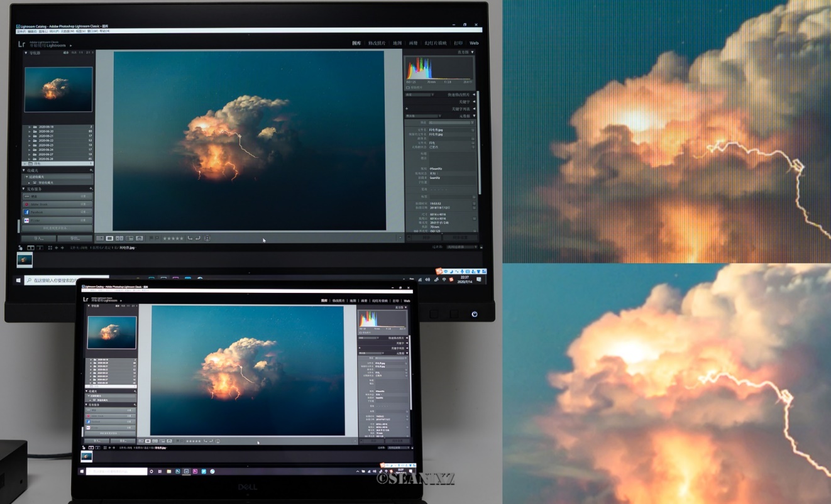
Task: Expand the 关键字列表 panel on the monitor
Action: coord(473,109)
